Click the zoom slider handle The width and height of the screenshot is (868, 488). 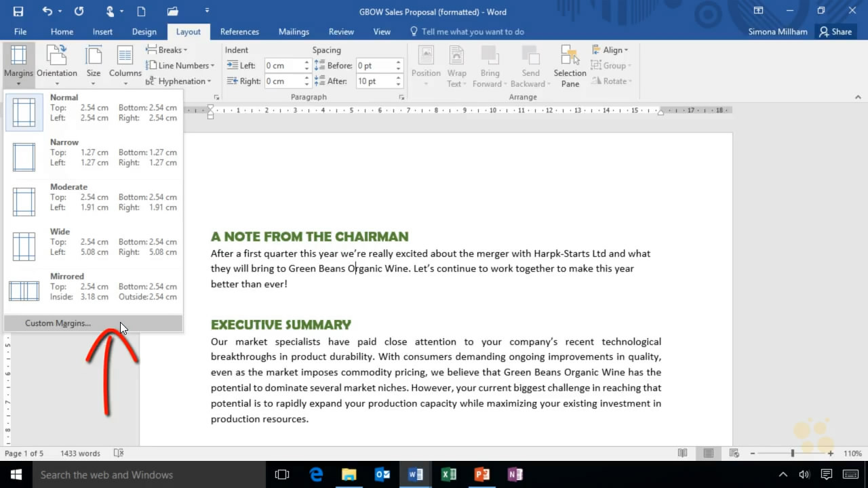792,453
